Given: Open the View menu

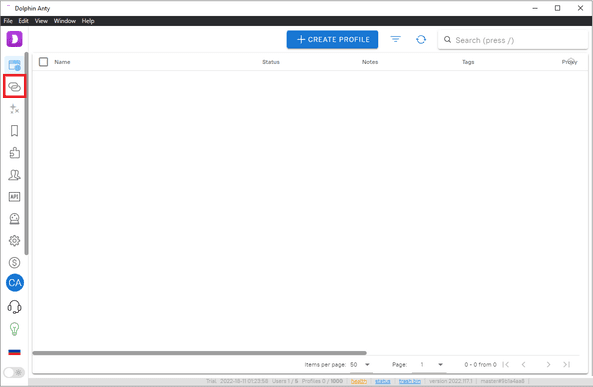Looking at the screenshot, I should click(41, 21).
